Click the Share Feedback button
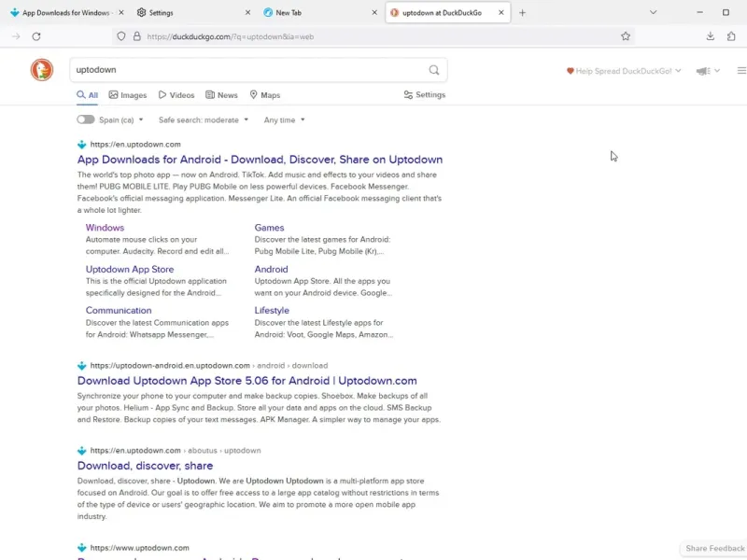Image resolution: width=747 pixels, height=560 pixels. (x=714, y=549)
